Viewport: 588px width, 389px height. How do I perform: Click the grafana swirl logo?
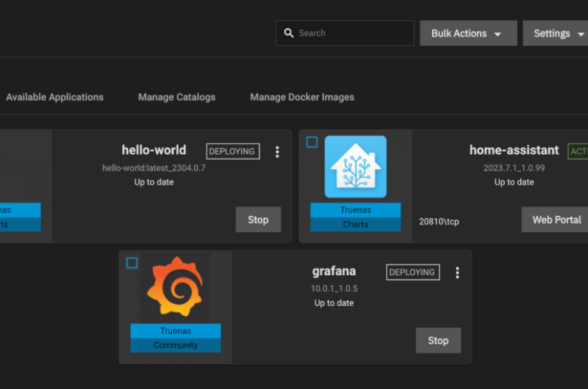(175, 286)
